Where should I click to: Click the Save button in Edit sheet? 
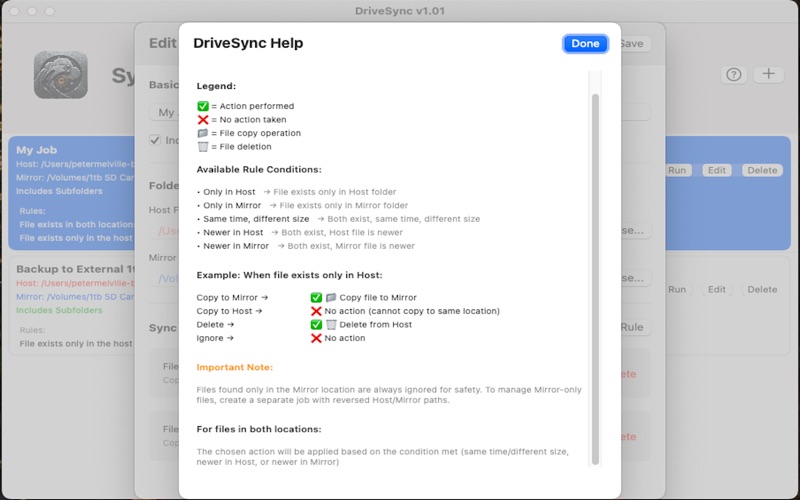tap(632, 43)
